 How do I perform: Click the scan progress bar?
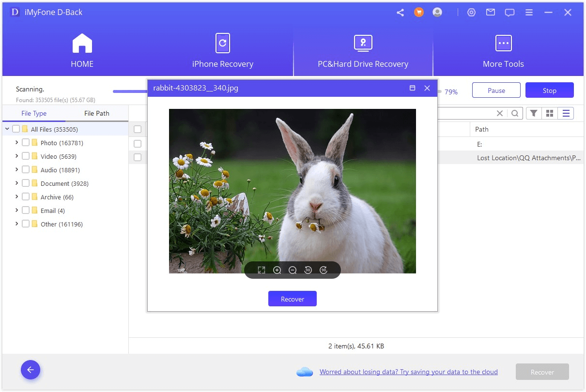[x=130, y=91]
